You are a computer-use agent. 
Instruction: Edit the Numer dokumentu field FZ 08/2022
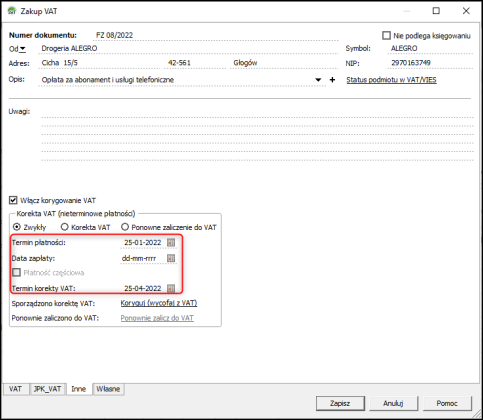216,35
